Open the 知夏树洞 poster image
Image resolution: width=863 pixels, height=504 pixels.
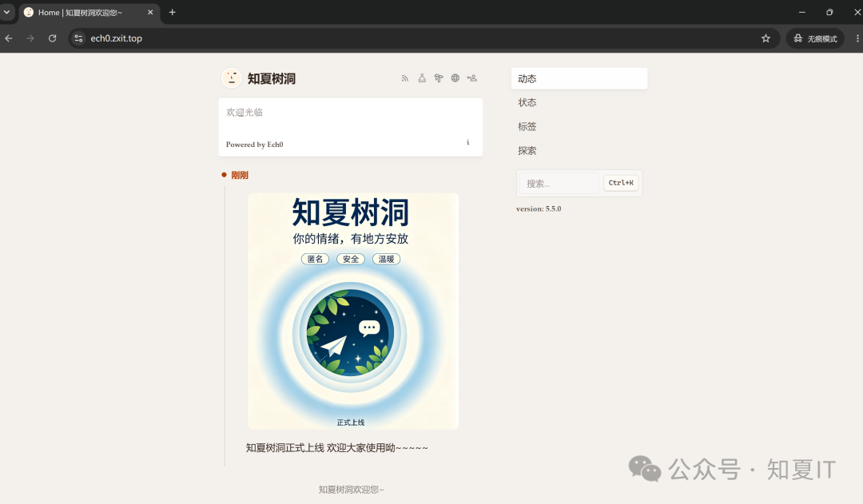click(x=353, y=312)
